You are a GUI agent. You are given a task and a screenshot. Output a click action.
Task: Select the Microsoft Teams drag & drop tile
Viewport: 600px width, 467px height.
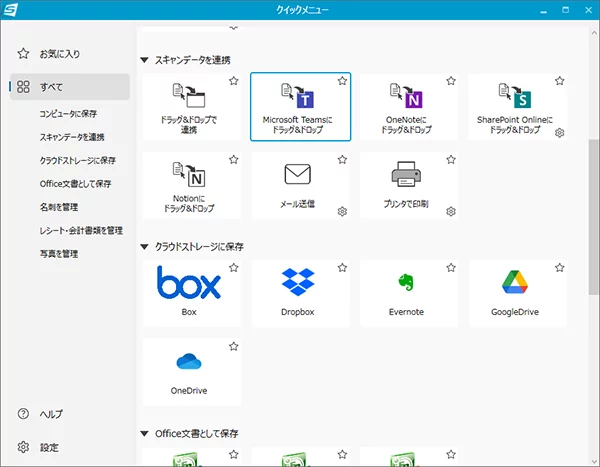pos(300,107)
